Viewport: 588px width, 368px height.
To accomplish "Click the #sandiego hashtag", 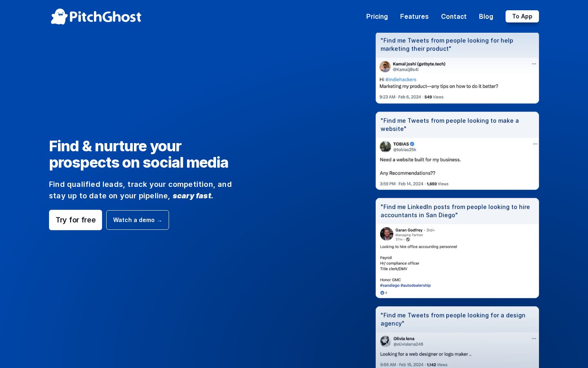I will (390, 285).
